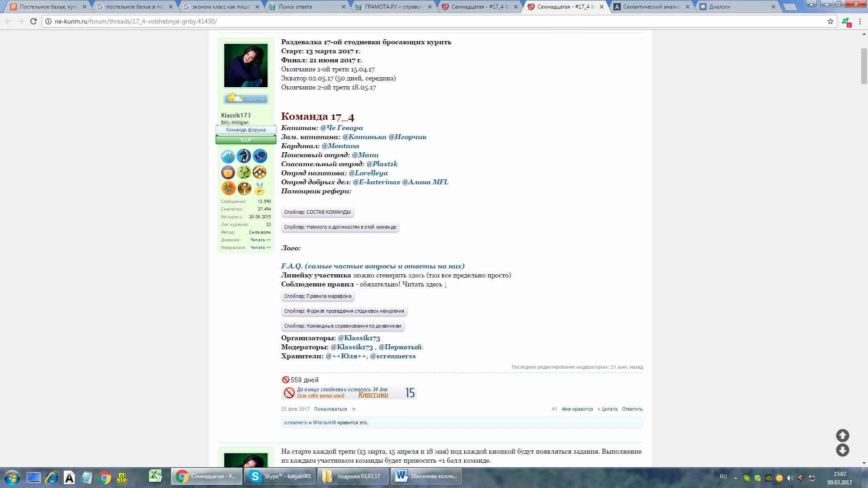
Task: Open Excel icon in the taskbar
Action: [x=156, y=476]
